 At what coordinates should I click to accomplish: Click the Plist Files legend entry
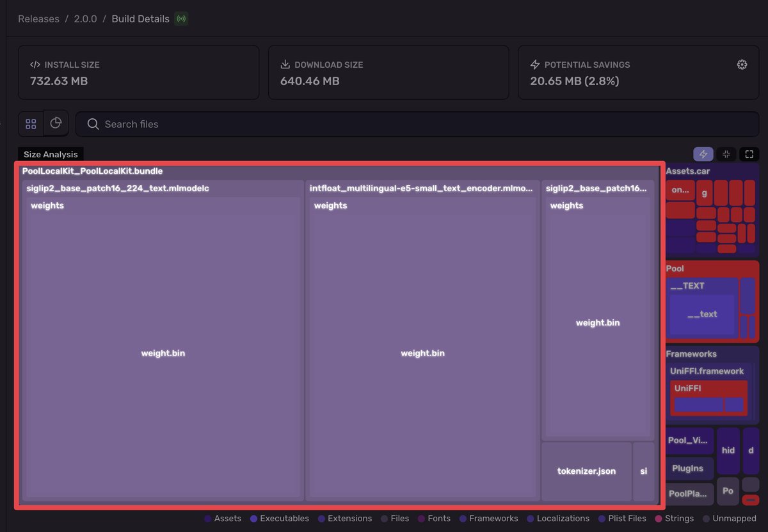[623, 519]
